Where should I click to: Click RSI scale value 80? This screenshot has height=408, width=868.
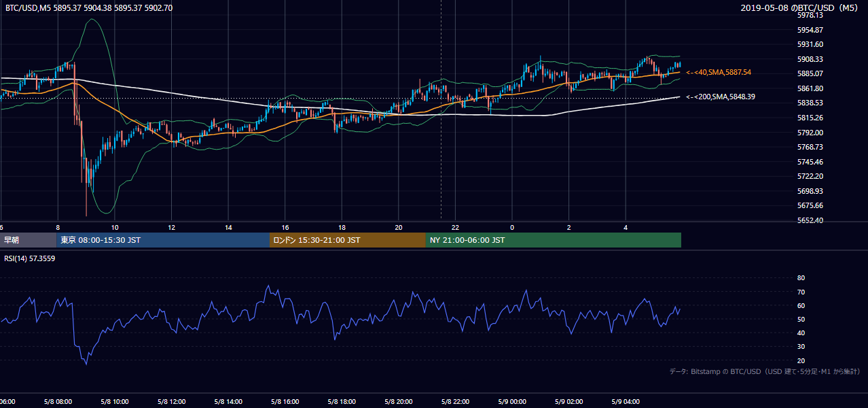801,278
